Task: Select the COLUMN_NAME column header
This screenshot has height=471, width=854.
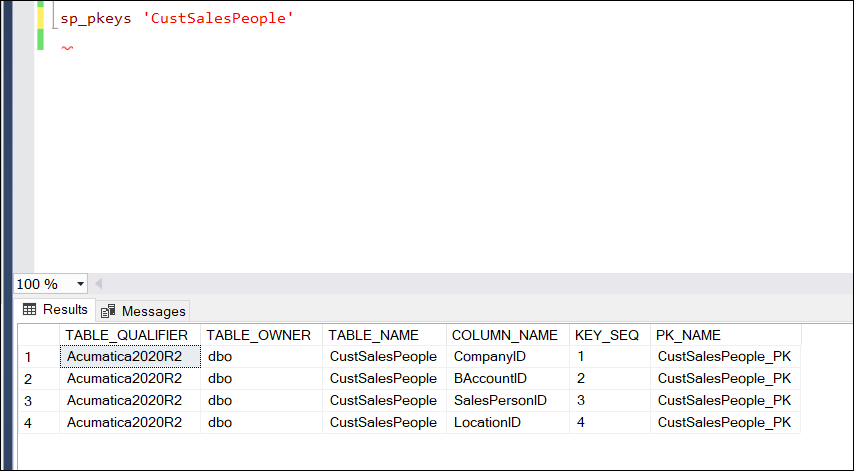Action: (505, 335)
